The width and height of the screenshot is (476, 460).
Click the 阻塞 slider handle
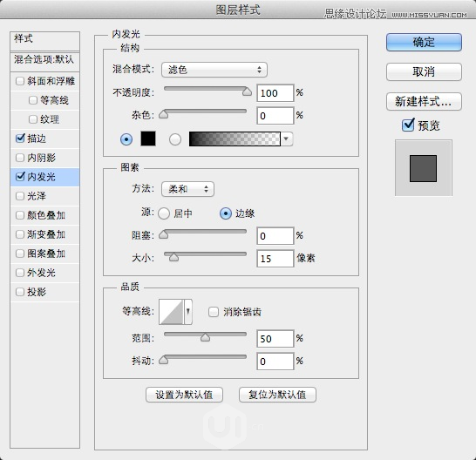click(x=164, y=234)
